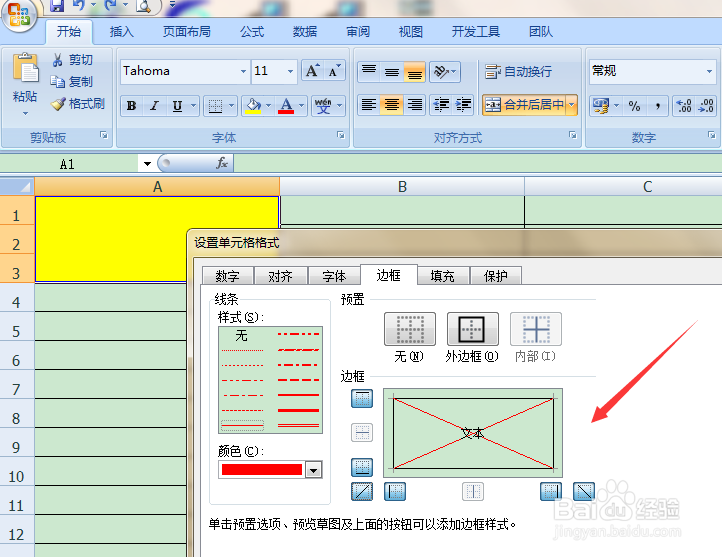Click decrease decimal icon

point(706,106)
